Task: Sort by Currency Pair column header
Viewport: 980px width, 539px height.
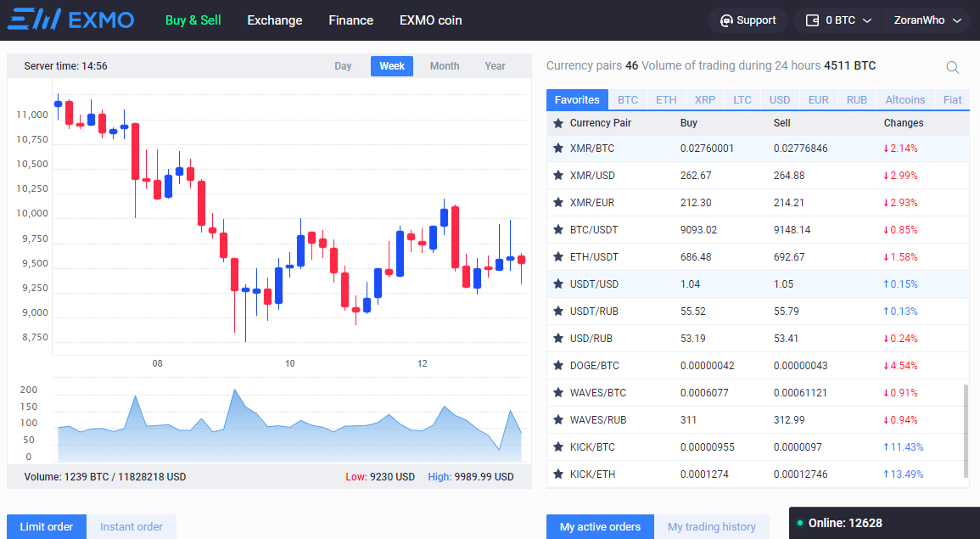Action: (600, 123)
